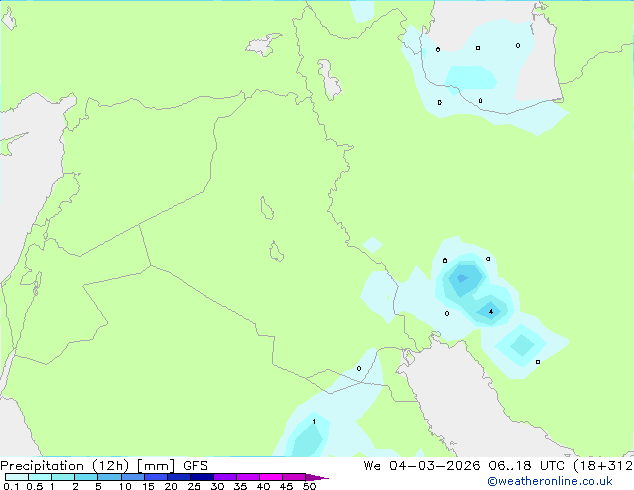Click the '4' precipitation value on map
The width and height of the screenshot is (634, 490).
491,312
